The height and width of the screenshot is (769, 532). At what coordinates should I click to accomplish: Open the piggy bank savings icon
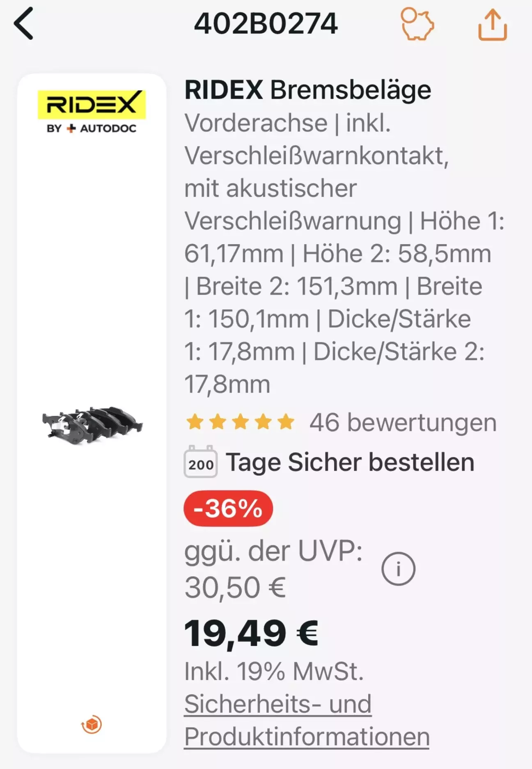(417, 25)
